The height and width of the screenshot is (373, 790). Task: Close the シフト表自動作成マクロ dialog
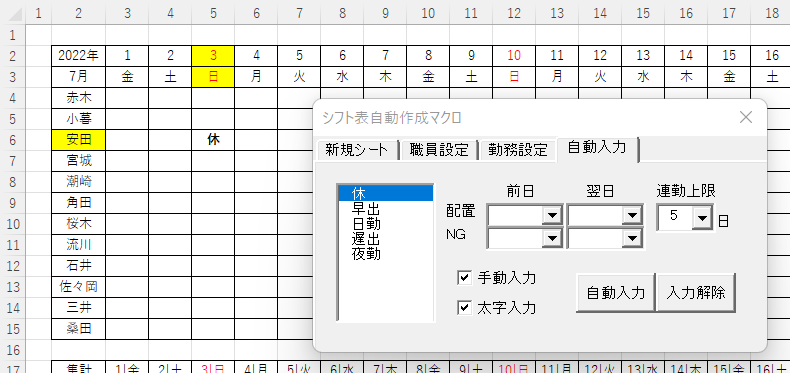pyautogui.click(x=745, y=117)
